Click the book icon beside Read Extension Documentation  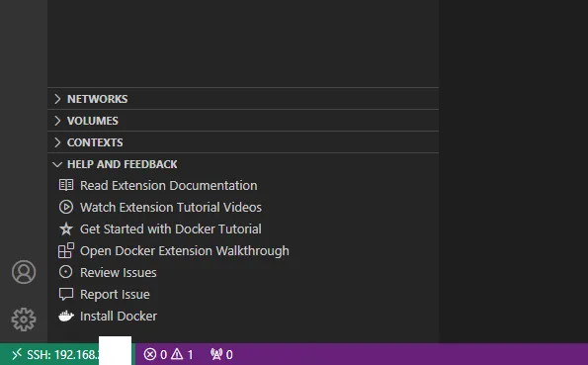coord(66,185)
